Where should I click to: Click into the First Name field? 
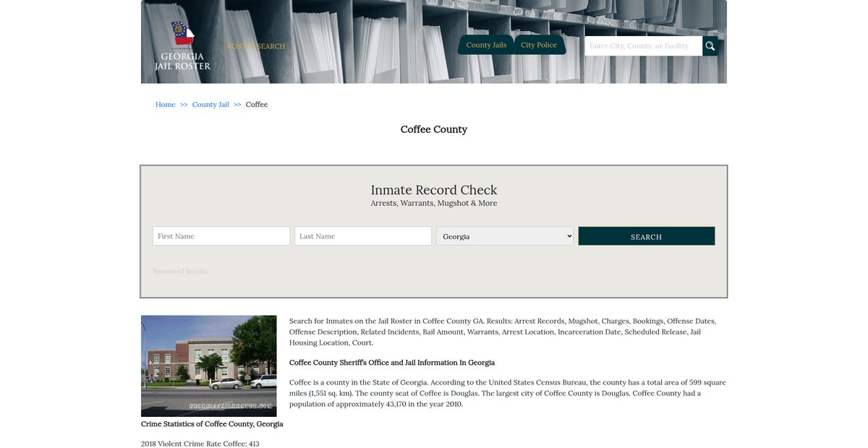click(x=221, y=236)
